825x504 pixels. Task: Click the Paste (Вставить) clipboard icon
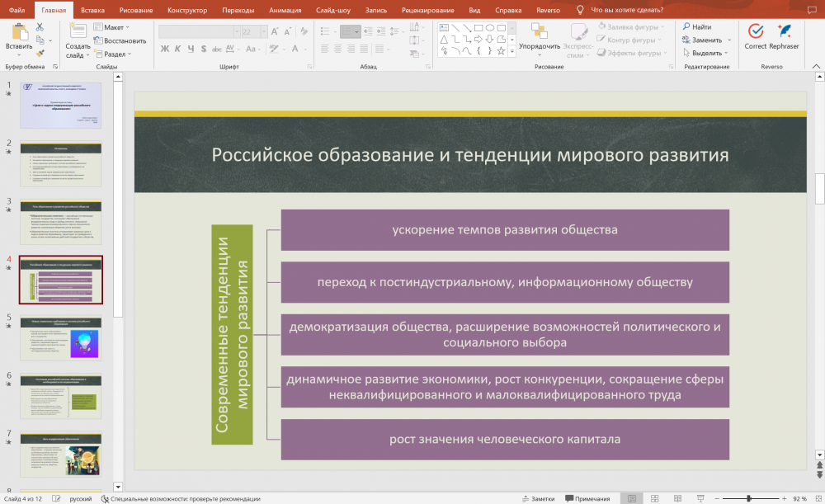(18, 32)
